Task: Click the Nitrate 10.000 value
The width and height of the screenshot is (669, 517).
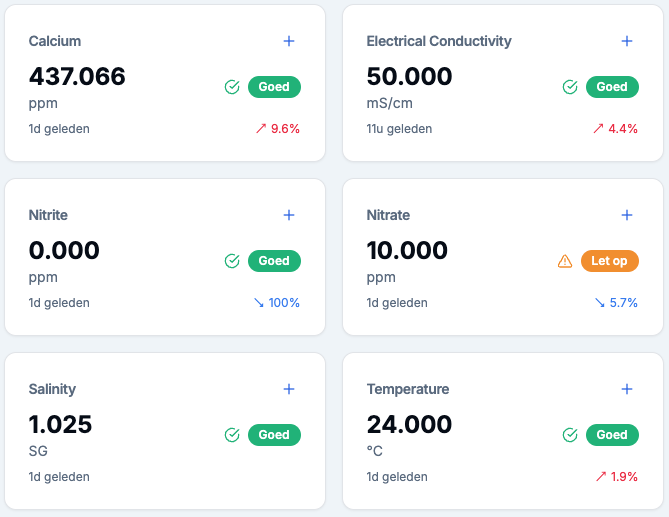Action: click(409, 250)
